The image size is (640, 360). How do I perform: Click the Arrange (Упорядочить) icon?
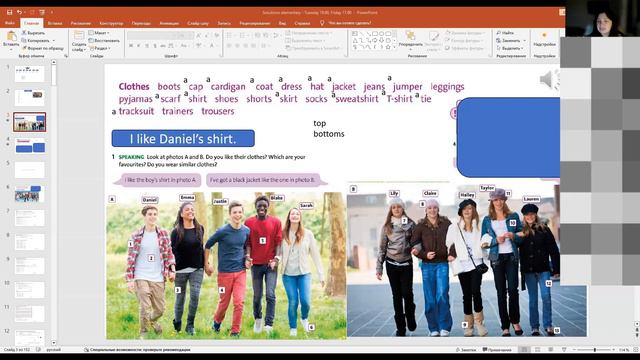click(410, 36)
